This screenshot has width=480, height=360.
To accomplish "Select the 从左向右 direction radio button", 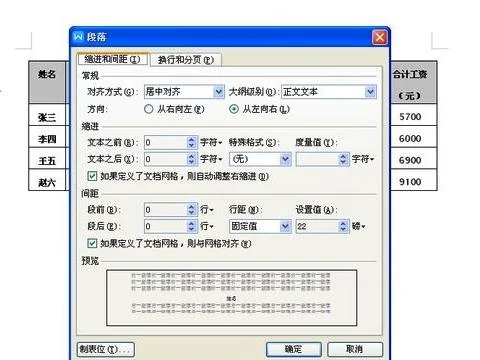I will (x=234, y=109).
